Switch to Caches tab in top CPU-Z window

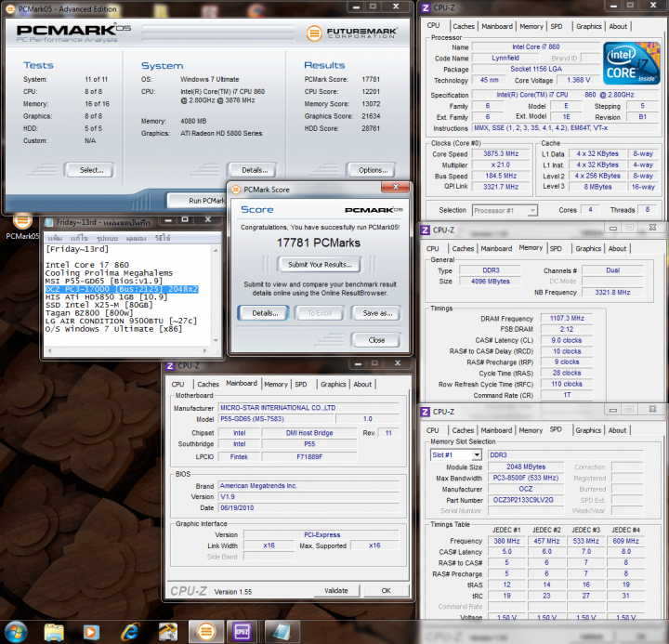point(464,26)
